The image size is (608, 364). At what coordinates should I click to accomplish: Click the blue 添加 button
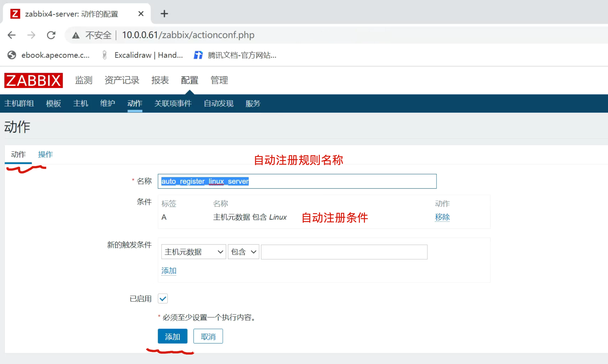point(172,336)
